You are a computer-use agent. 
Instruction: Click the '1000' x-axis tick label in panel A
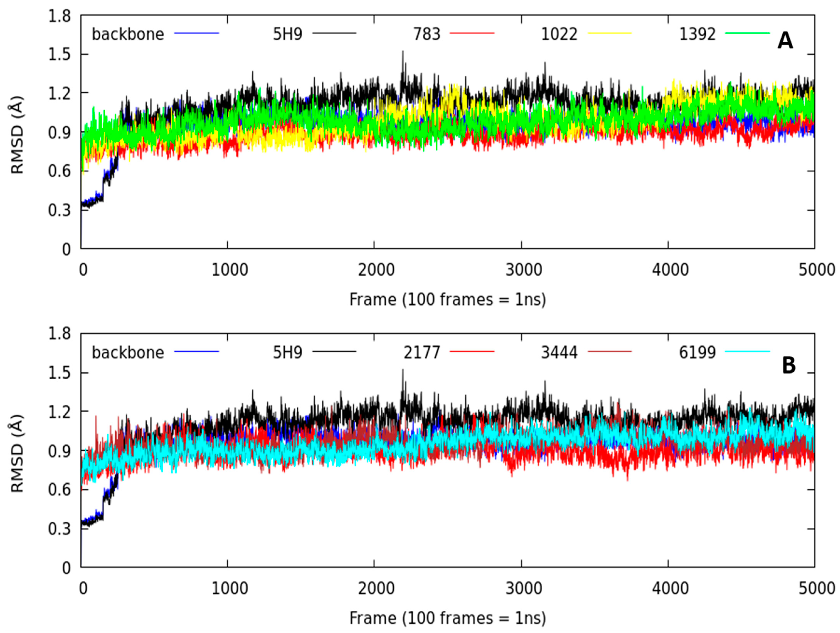tap(230, 270)
